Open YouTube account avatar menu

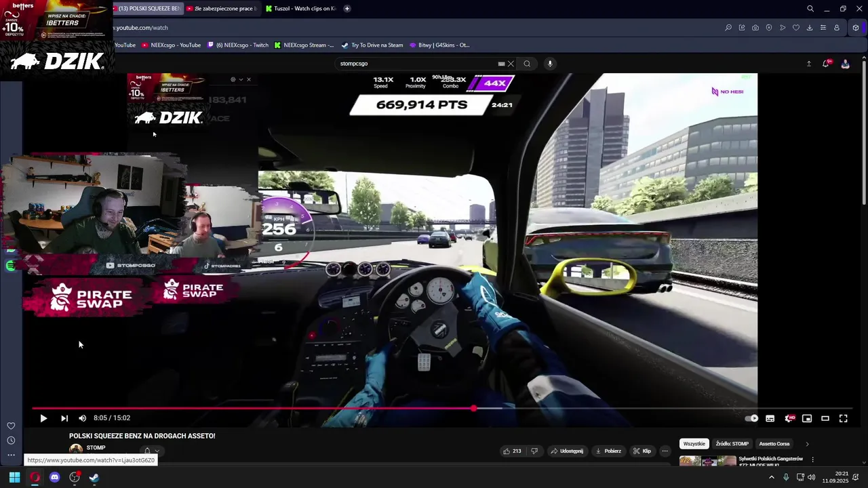845,64
